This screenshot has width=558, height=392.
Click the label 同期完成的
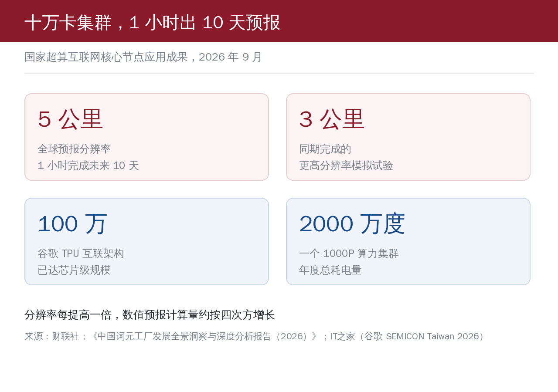click(325, 149)
